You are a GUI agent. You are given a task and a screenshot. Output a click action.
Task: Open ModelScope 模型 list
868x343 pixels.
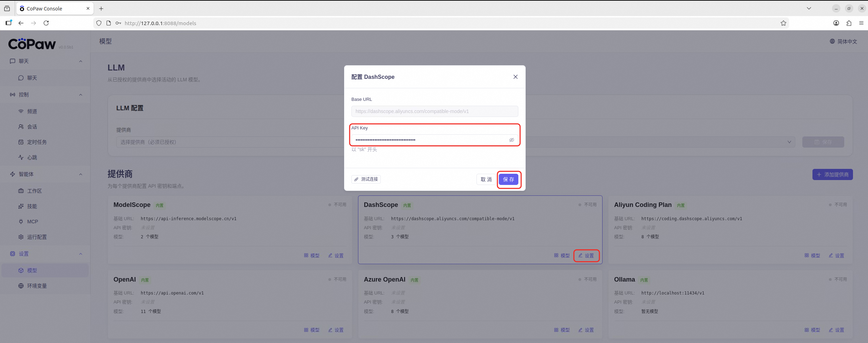point(312,255)
